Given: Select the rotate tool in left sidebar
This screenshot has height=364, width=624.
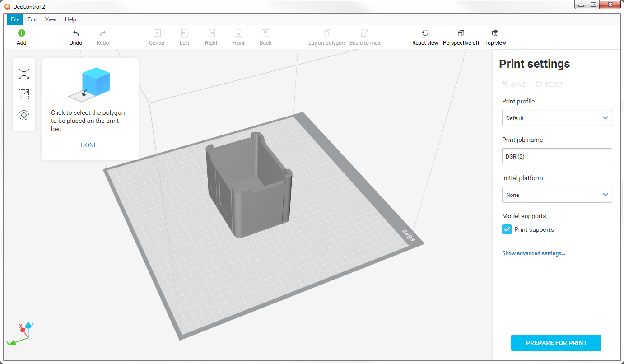Looking at the screenshot, I should coord(24,115).
